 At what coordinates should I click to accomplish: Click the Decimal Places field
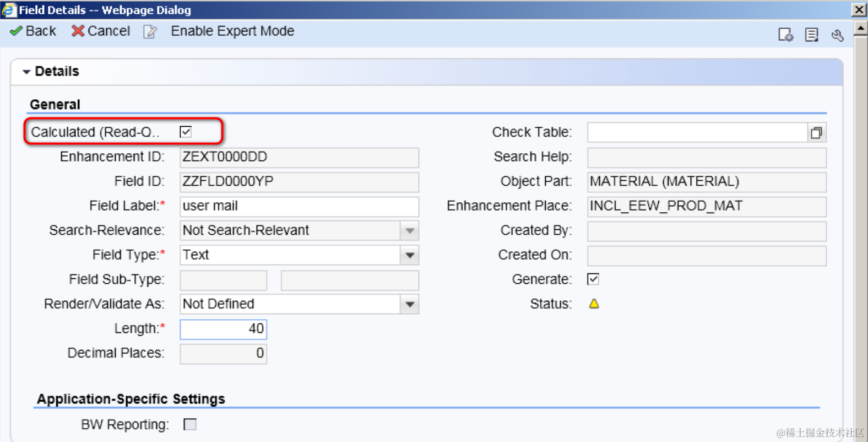tap(223, 353)
